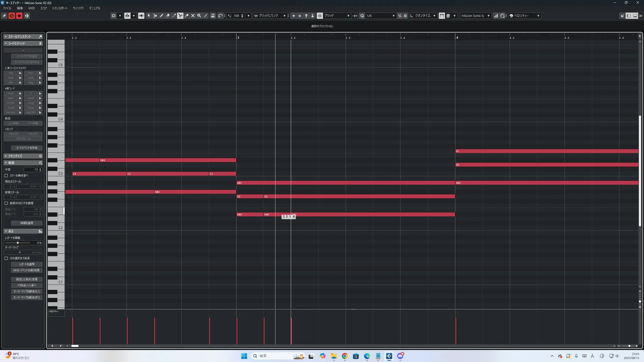Image resolution: width=644 pixels, height=362 pixels.
Task: Select the Object Selection arrow tool
Action: (149, 16)
